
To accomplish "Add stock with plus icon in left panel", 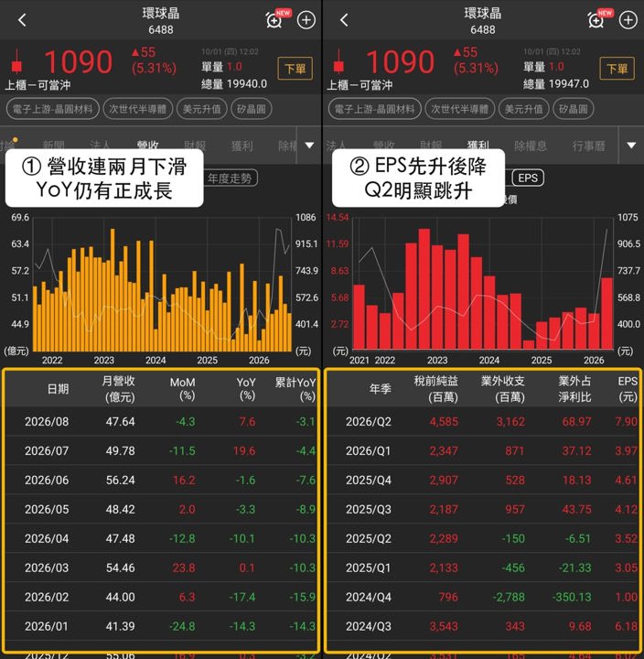I will 306,20.
